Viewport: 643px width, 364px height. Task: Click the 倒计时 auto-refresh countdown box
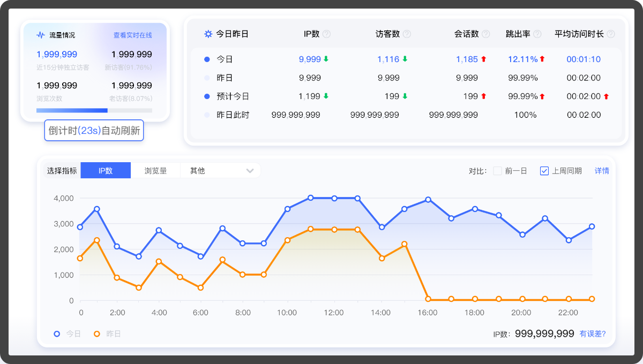[94, 130]
